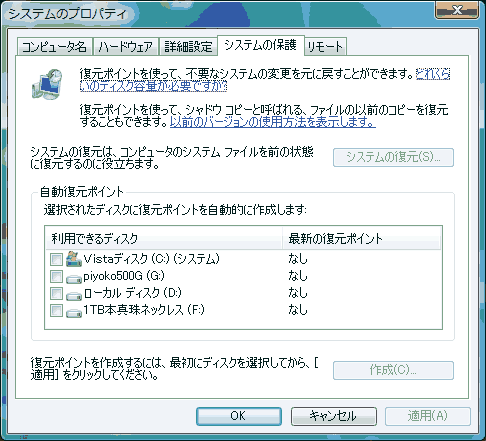Open the ハードウェア tab
This screenshot has height=441, width=486.
(126, 47)
